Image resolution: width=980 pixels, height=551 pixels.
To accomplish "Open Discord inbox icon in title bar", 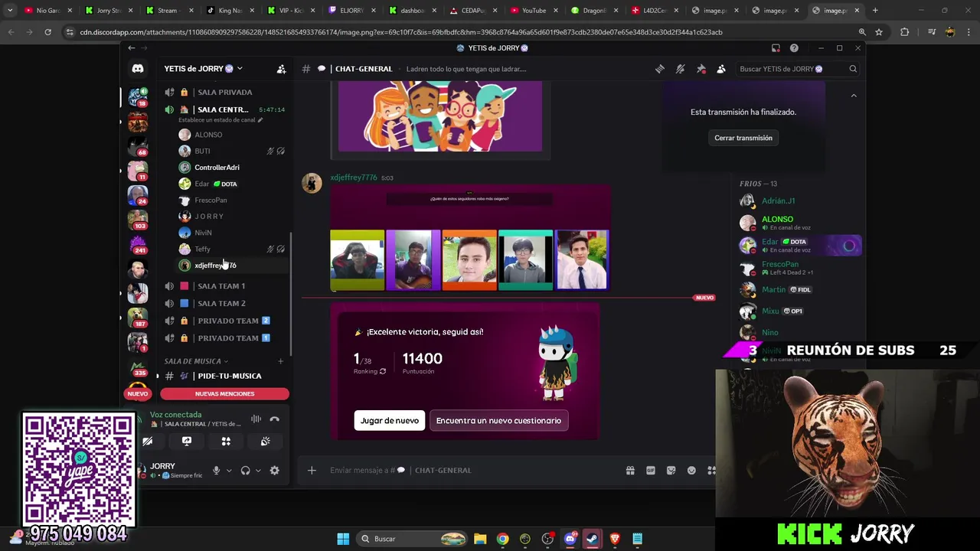I will click(776, 48).
